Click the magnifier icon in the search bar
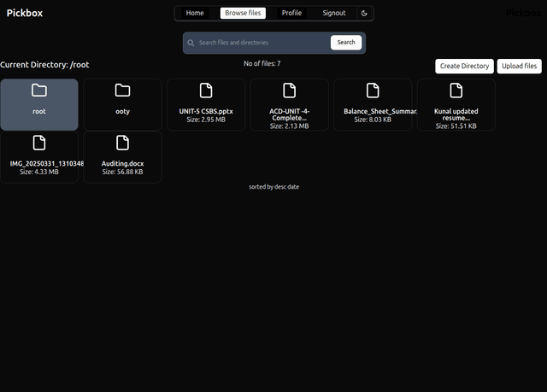 click(x=191, y=43)
